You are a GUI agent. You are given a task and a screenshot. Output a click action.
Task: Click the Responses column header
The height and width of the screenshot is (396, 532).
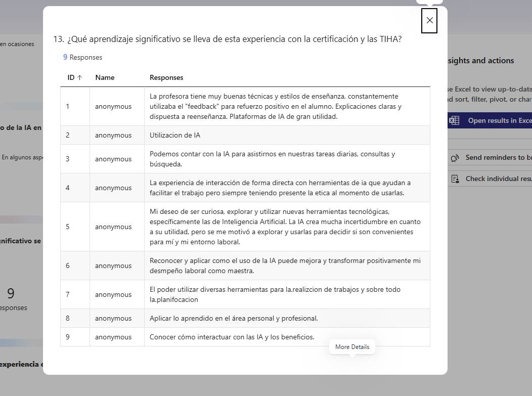pyautogui.click(x=166, y=78)
